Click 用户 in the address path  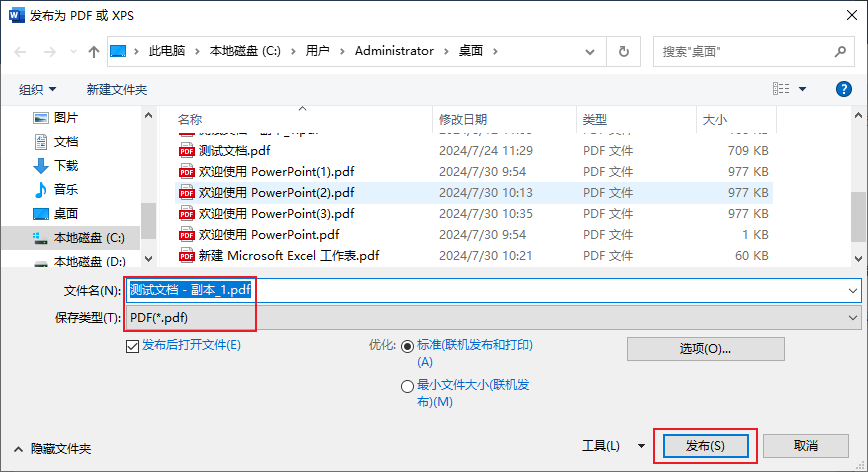(317, 51)
